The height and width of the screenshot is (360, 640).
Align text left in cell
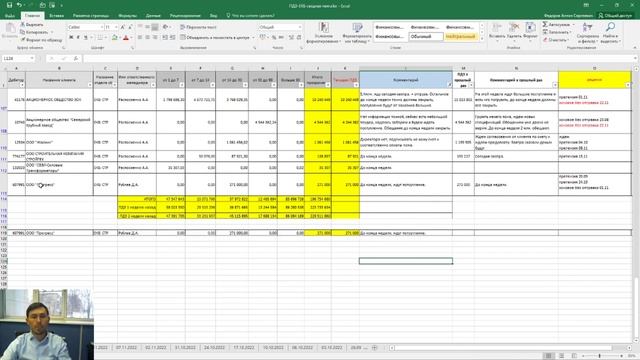pyautogui.click(x=140, y=38)
